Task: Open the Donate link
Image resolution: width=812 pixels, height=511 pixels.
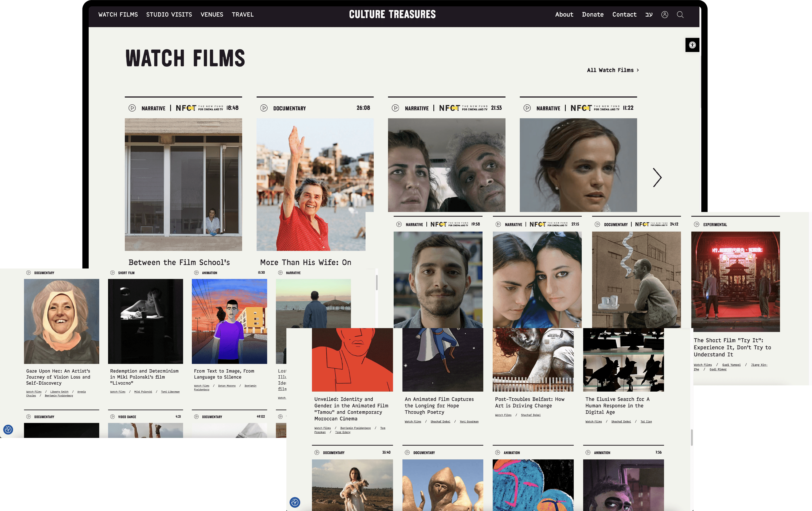Action: [592, 15]
